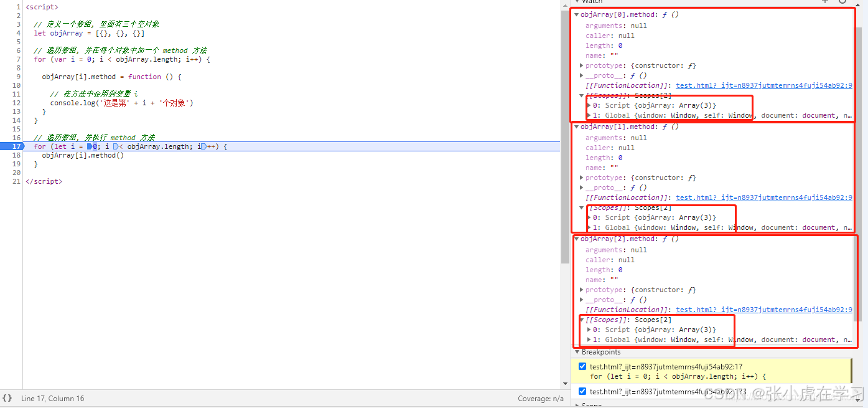Image resolution: width=868 pixels, height=408 pixels.
Task: Click breakpoint entry test.html:17 text
Action: coord(667,367)
